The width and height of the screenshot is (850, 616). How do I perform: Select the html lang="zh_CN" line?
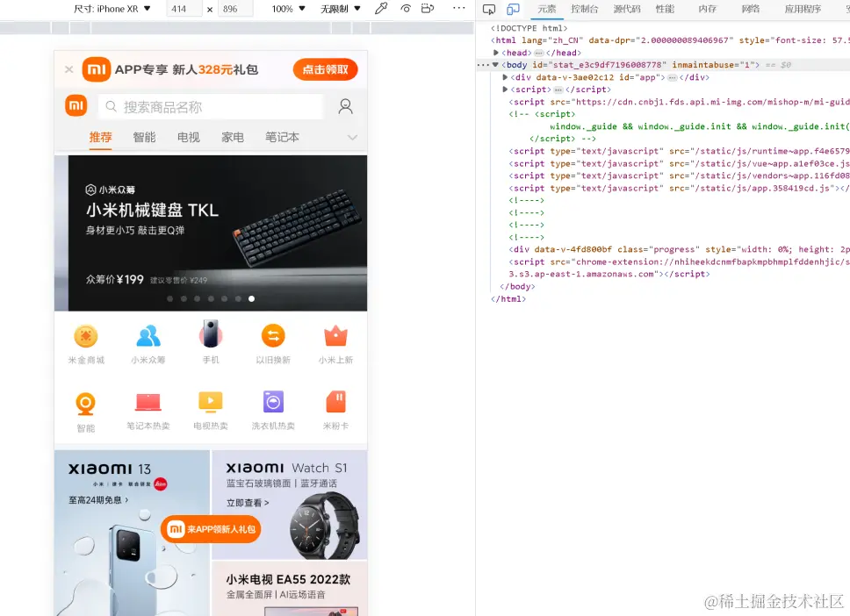(x=670, y=40)
